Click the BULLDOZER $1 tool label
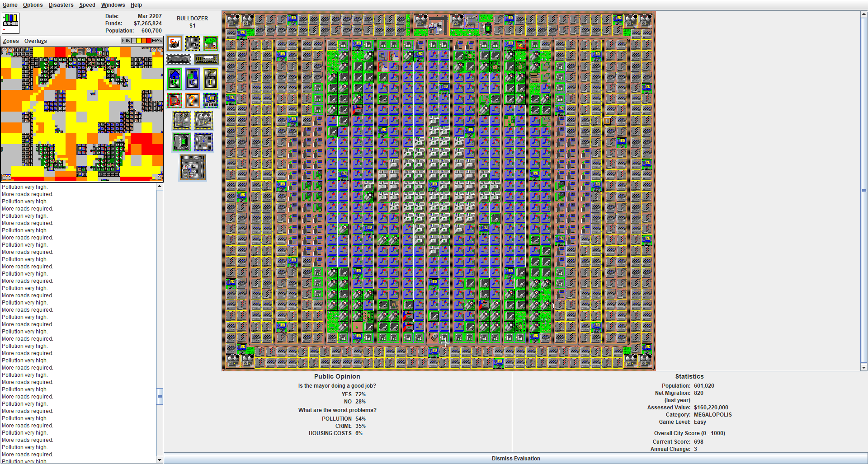Image resolution: width=868 pixels, height=464 pixels. coord(193,22)
